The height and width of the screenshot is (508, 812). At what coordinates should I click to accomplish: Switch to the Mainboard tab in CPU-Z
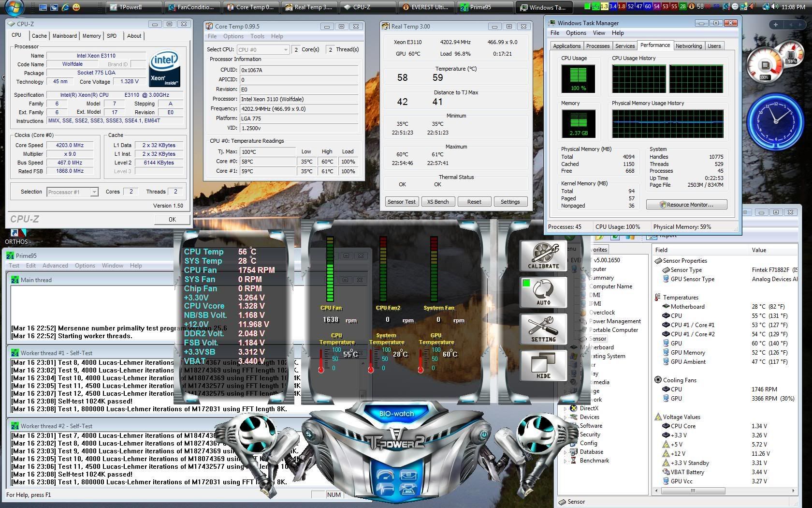pos(64,36)
